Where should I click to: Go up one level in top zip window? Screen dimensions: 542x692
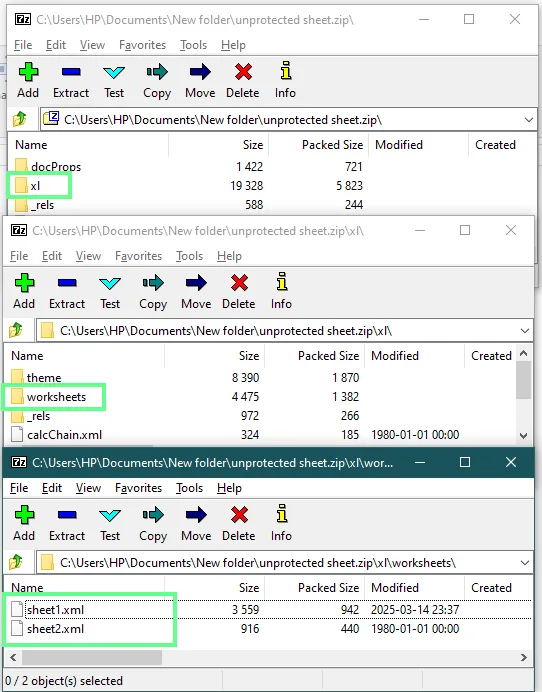19,119
